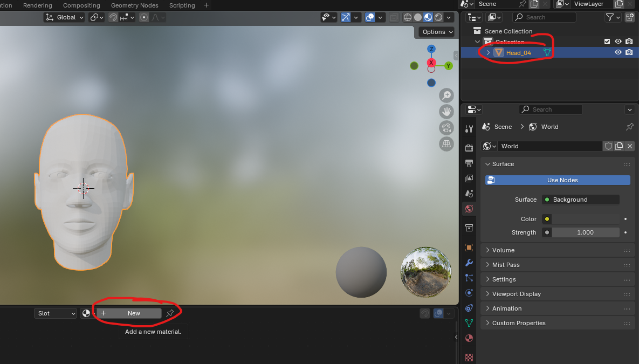Disable Head_04 in renders camera icon
The width and height of the screenshot is (639, 364).
(x=629, y=52)
